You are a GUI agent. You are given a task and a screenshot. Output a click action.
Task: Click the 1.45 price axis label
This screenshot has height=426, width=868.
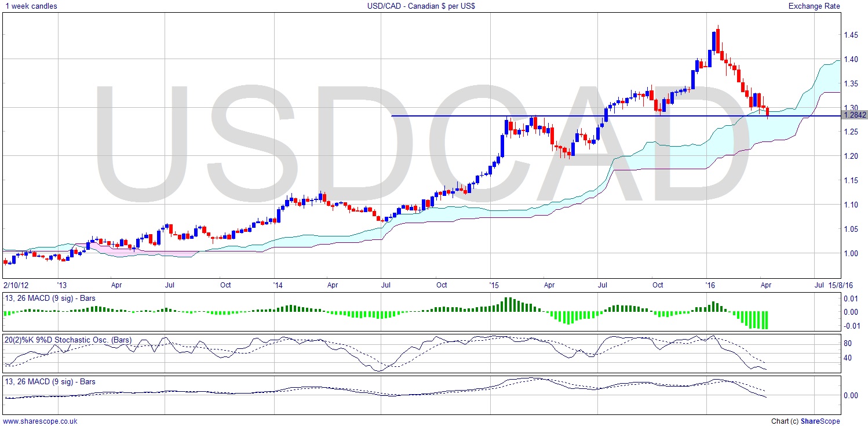(851, 35)
